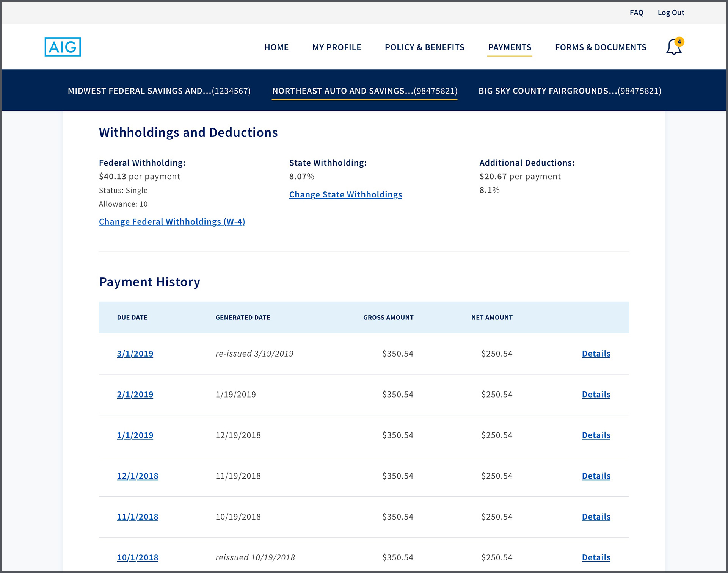This screenshot has height=573, width=728.
Task: Select the 're-issued 3/19/2019' generated date
Action: click(x=254, y=354)
